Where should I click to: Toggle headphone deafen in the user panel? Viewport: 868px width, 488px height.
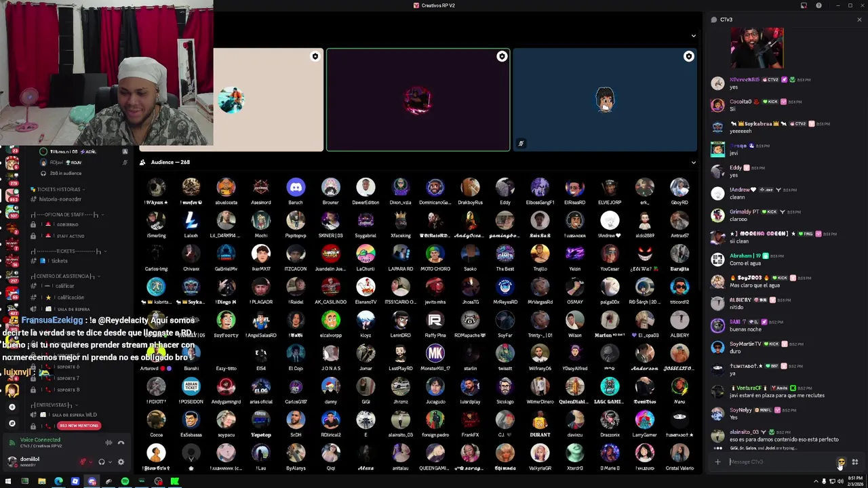click(x=102, y=462)
